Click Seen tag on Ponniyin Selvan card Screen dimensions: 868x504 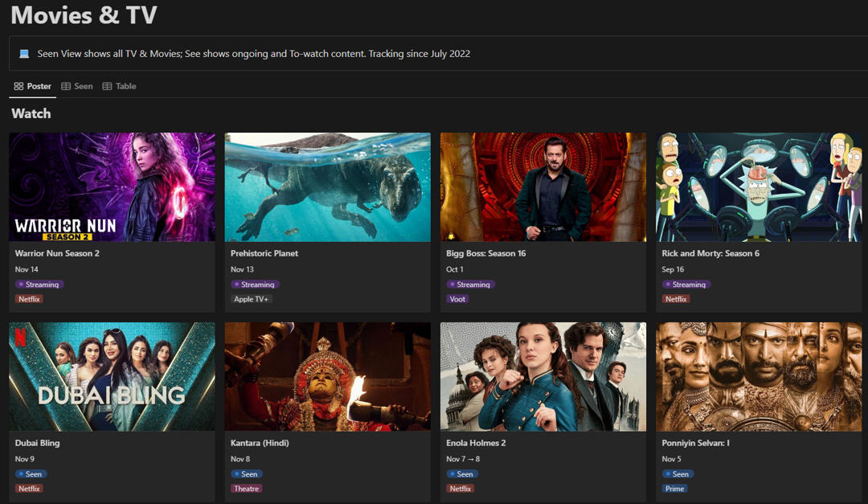click(678, 474)
